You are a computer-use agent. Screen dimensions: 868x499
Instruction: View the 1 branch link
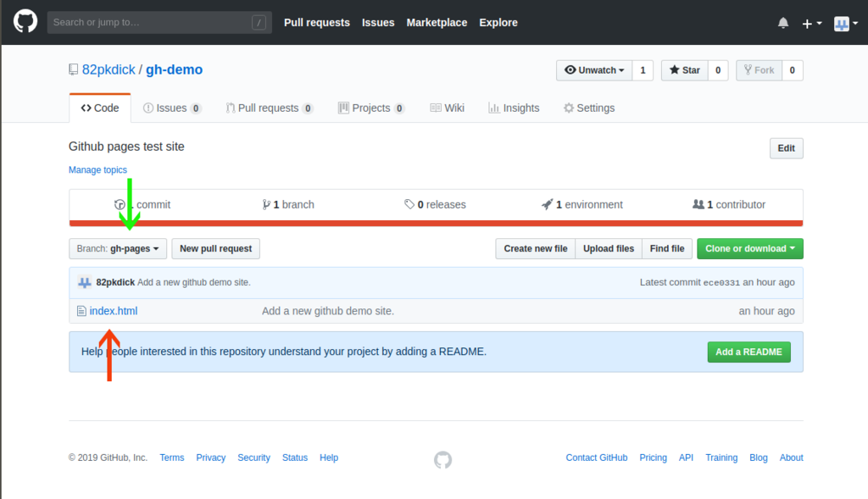pyautogui.click(x=288, y=205)
